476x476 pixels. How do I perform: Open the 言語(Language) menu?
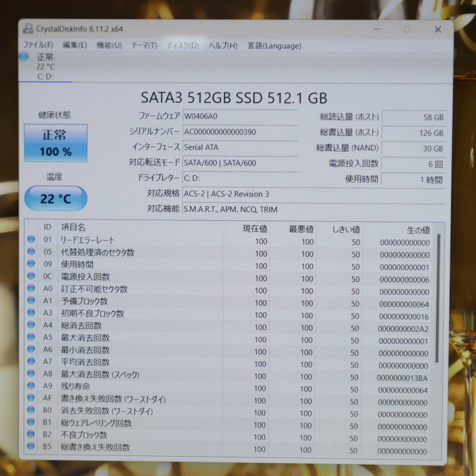click(x=274, y=46)
